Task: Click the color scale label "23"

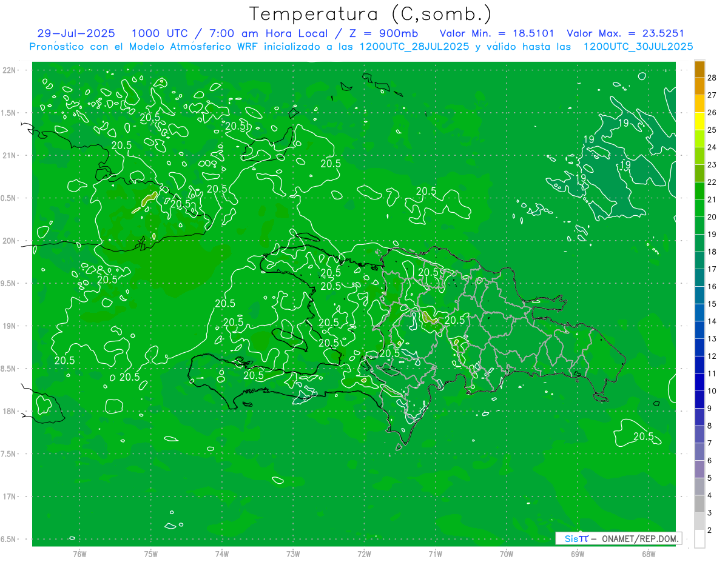Action: 712,164
